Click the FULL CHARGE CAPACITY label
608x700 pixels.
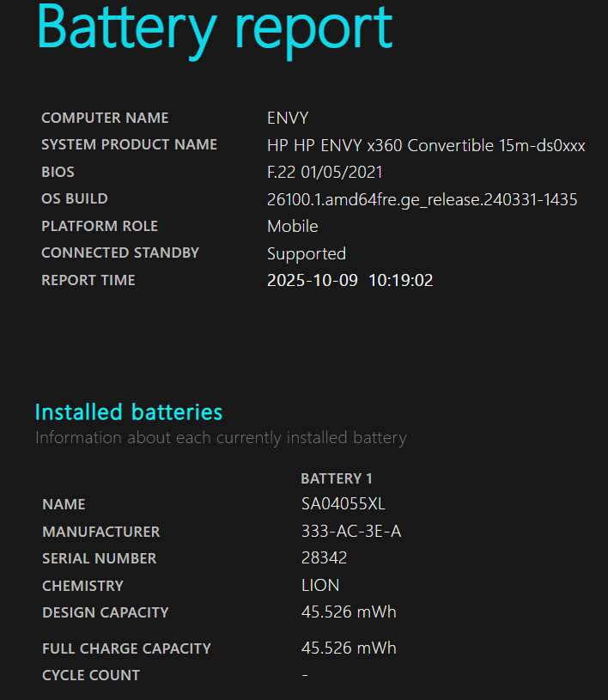point(126,648)
